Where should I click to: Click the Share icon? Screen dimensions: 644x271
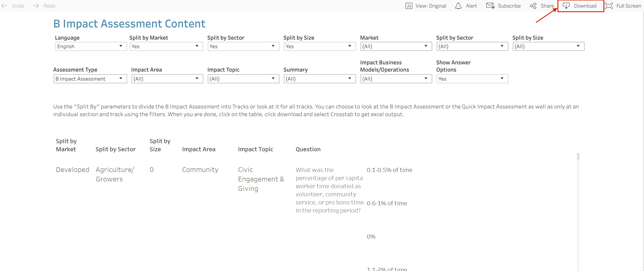[x=533, y=6]
